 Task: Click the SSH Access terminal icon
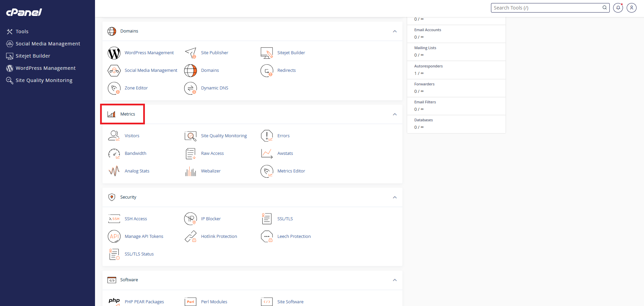click(114, 219)
